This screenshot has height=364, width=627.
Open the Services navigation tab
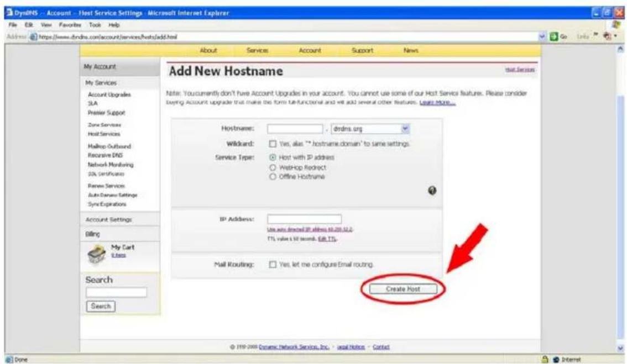pyautogui.click(x=257, y=50)
